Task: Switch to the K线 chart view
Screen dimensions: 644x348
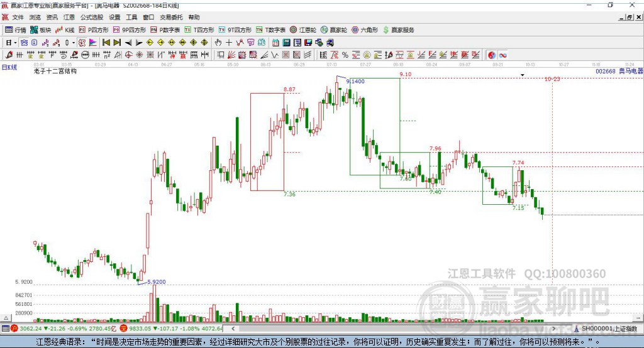Action: tap(65, 30)
